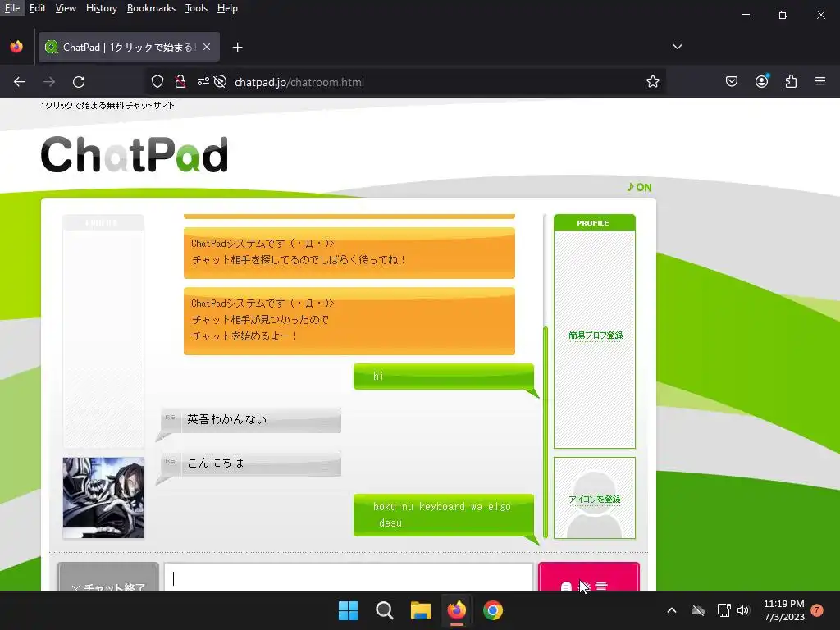Screen dimensions: 840x630
Task: Launch Google Chrome from the taskbar
Action: [493, 610]
